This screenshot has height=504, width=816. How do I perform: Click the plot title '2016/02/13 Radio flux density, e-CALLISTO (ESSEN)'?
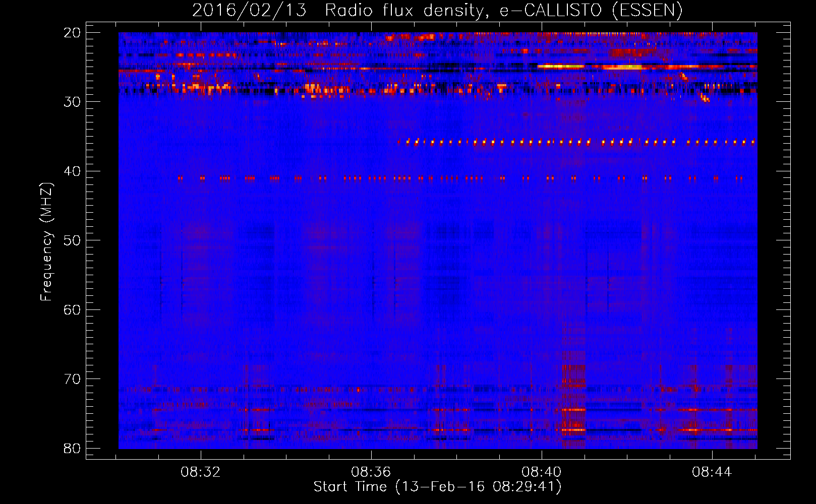tap(437, 10)
